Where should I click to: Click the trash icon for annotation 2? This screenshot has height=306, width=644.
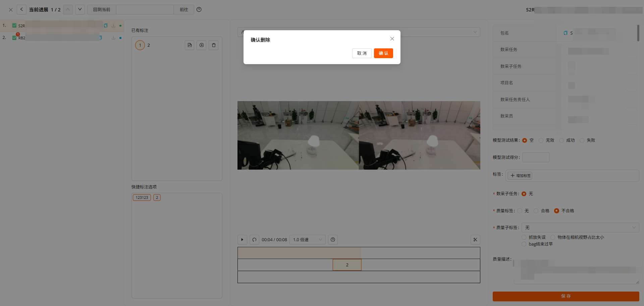(x=214, y=45)
